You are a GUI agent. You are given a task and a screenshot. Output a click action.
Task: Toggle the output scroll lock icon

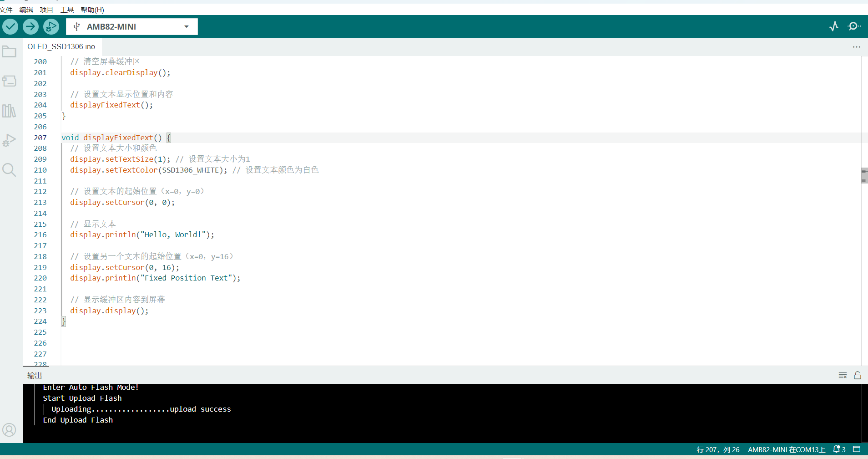click(858, 375)
